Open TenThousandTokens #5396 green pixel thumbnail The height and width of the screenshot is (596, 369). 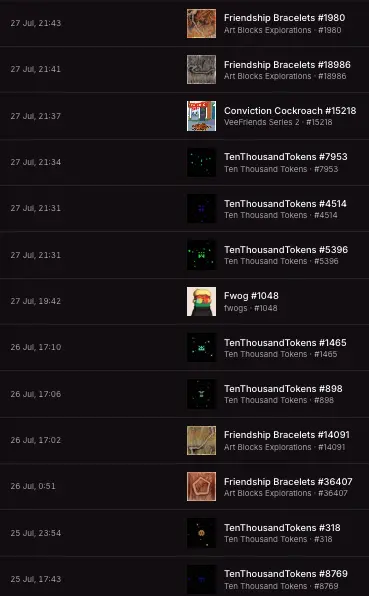[201, 255]
